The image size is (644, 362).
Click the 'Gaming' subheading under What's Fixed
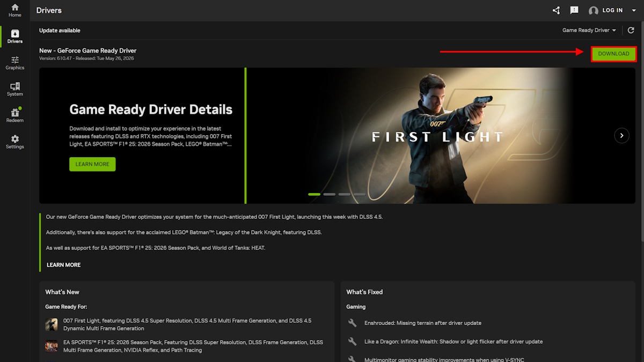(356, 307)
